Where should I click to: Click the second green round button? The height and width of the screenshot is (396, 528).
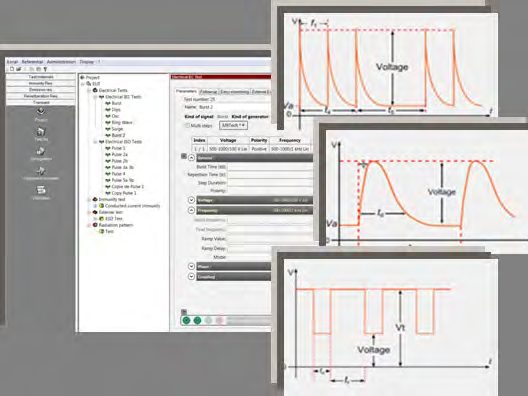coord(197,320)
